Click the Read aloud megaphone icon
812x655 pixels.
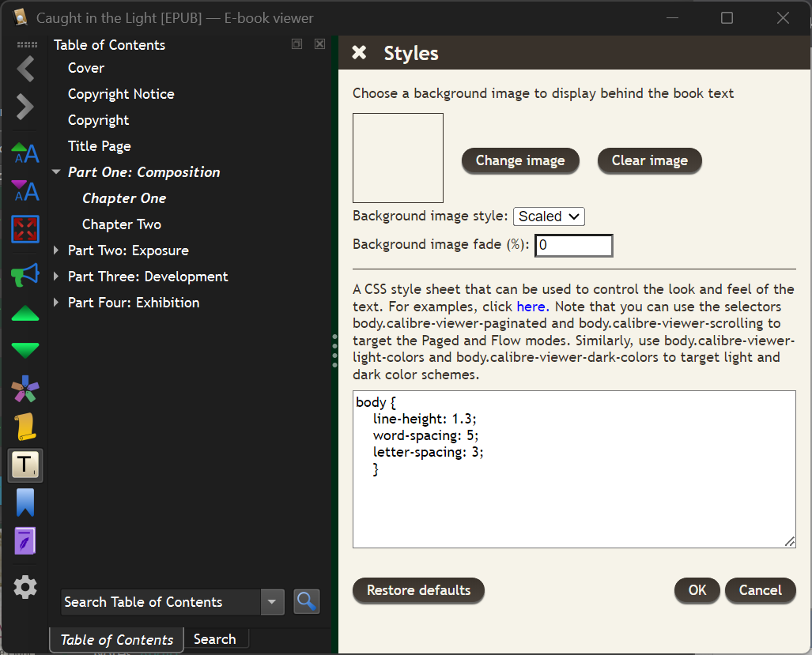pos(25,275)
